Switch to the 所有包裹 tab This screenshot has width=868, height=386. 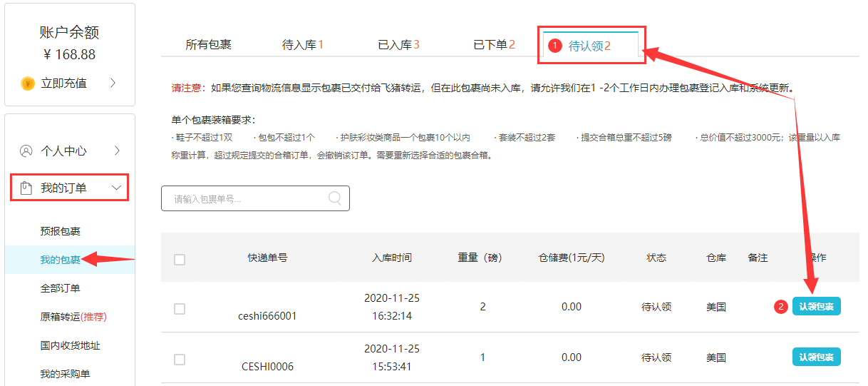[x=208, y=45]
